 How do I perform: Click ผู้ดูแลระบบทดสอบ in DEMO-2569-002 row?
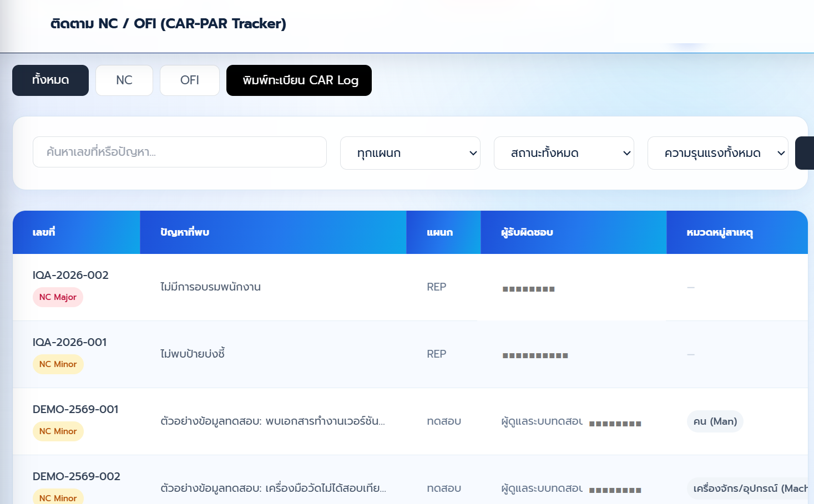click(x=542, y=488)
